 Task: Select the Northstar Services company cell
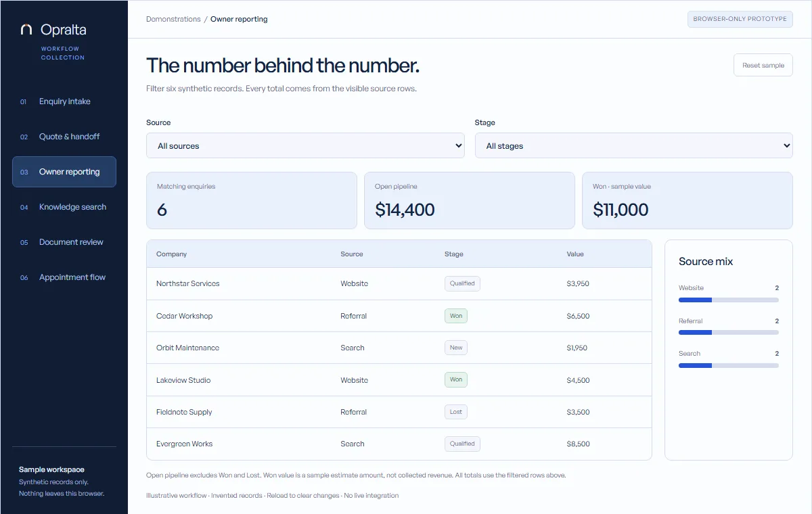coord(188,283)
